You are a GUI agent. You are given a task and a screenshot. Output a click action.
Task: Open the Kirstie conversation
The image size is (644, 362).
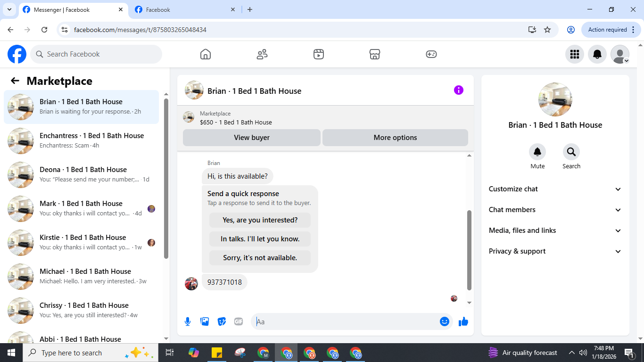pyautogui.click(x=82, y=243)
